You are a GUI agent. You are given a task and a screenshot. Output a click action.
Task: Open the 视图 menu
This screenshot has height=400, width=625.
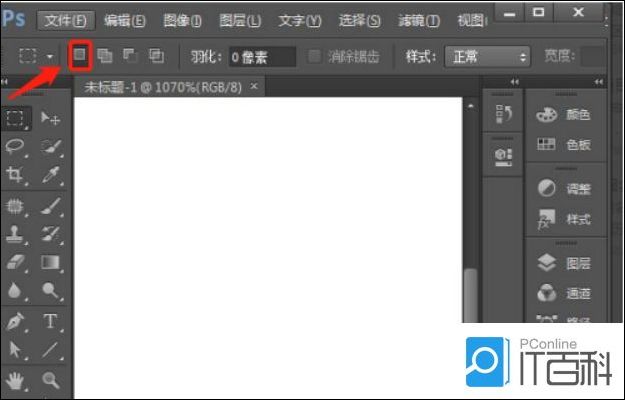coord(472,20)
